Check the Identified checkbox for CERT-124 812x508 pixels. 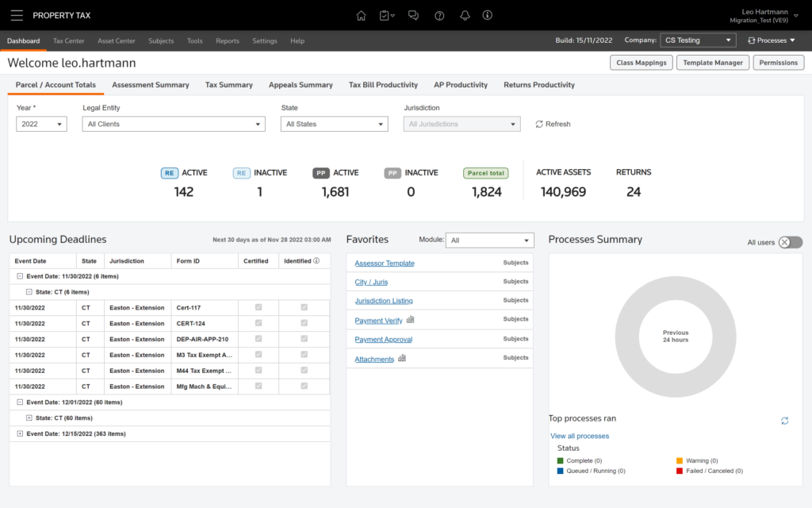click(x=304, y=323)
